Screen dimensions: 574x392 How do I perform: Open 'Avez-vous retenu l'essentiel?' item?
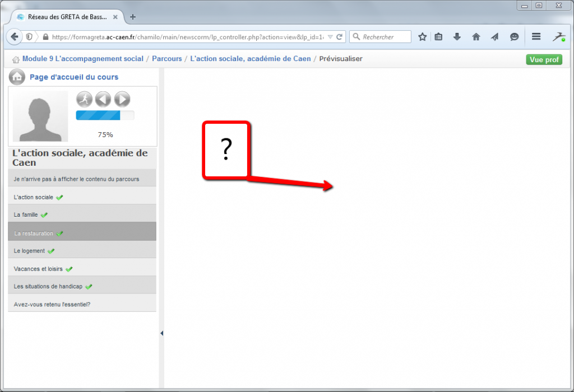pyautogui.click(x=52, y=305)
